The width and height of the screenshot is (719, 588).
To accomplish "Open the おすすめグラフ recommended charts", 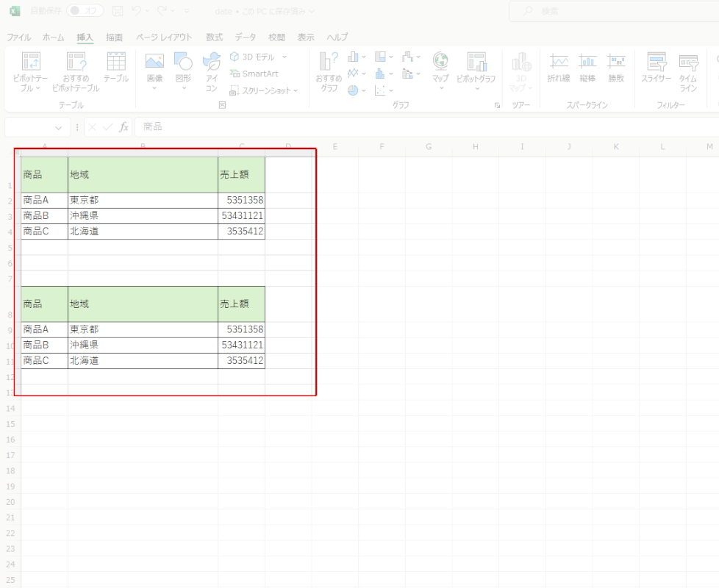I will [329, 72].
